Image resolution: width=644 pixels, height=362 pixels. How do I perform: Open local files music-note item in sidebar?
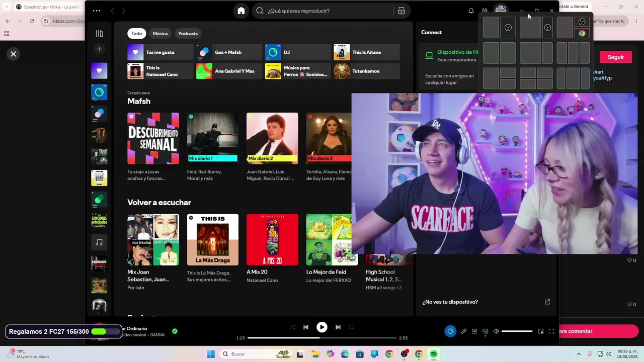[x=99, y=243]
